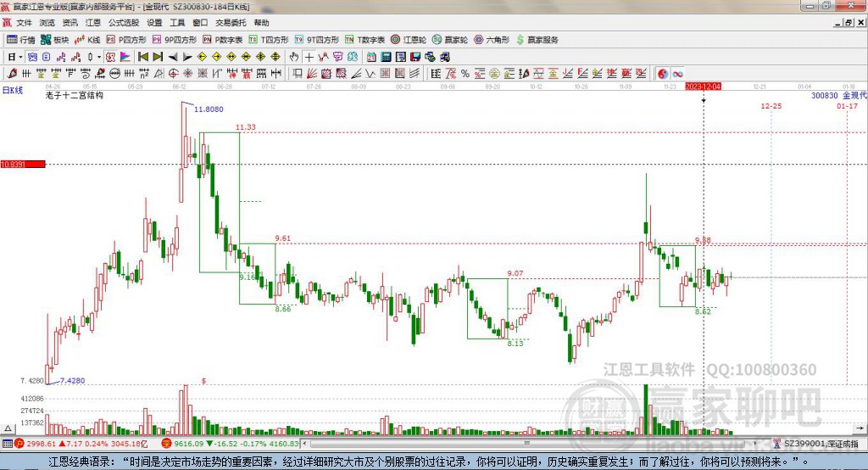Click the pink flag icon

tap(125, 57)
